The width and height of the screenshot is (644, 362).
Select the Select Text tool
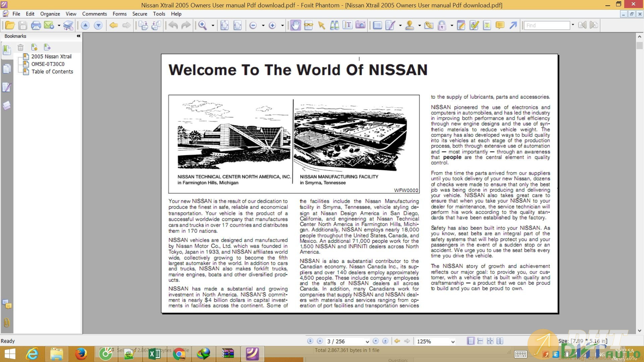click(347, 25)
